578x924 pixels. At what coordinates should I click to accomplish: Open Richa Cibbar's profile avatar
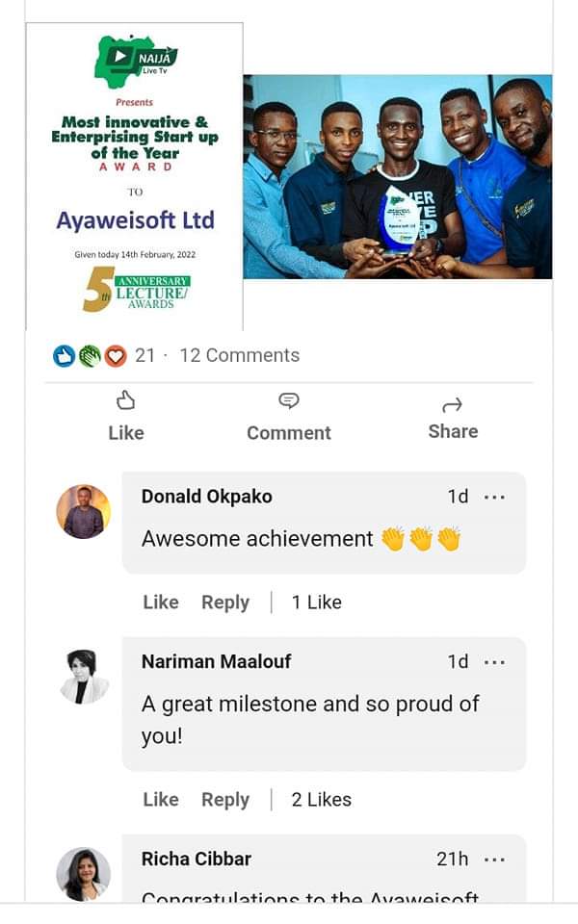click(83, 873)
